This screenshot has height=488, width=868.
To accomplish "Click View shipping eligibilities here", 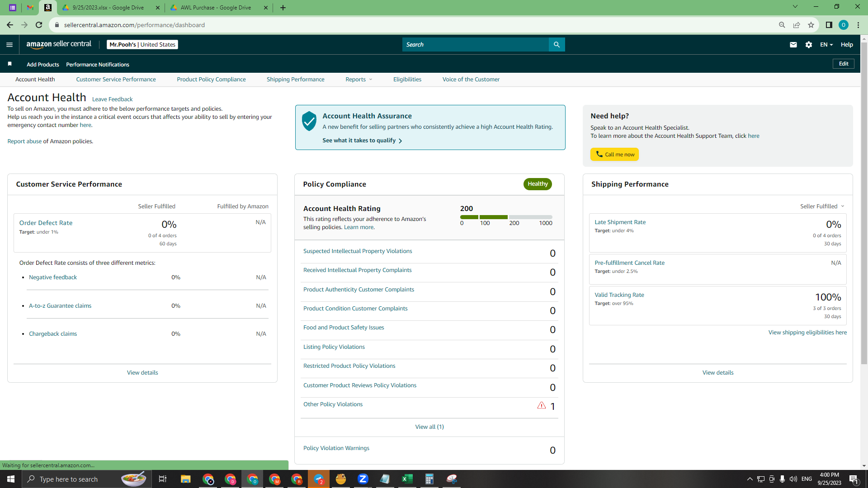I will point(807,333).
